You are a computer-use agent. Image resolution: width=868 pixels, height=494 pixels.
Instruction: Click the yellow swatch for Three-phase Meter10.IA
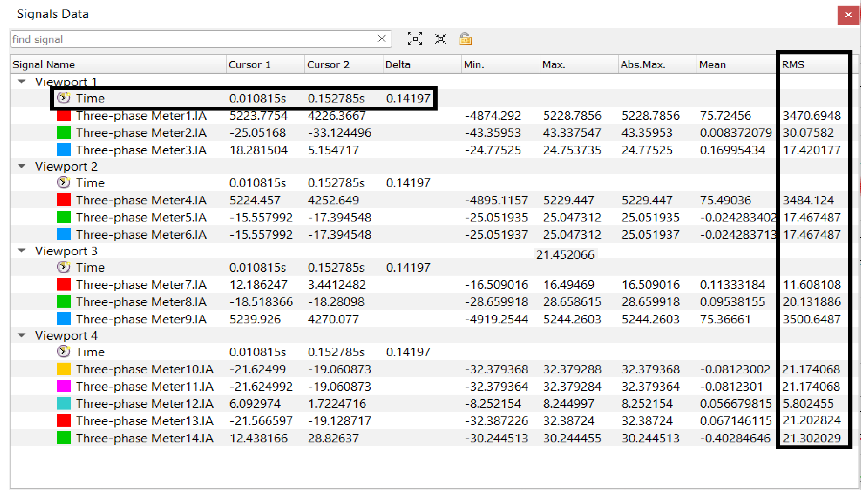[x=64, y=369]
